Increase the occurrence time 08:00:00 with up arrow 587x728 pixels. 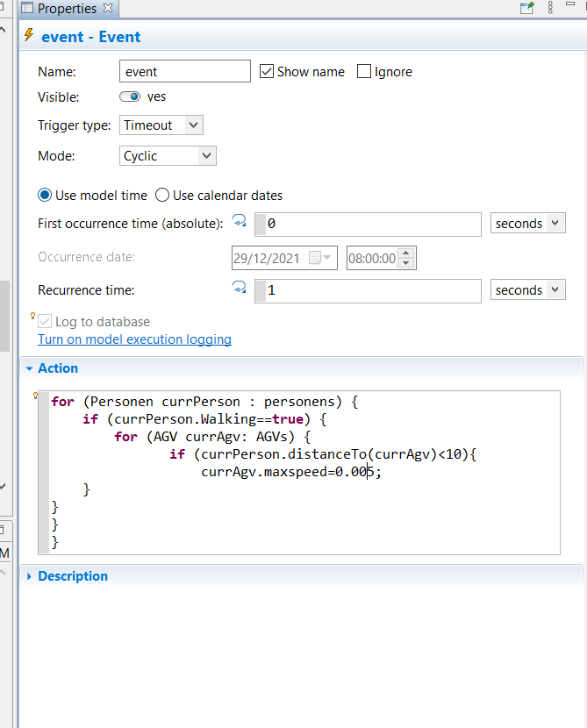(406, 253)
